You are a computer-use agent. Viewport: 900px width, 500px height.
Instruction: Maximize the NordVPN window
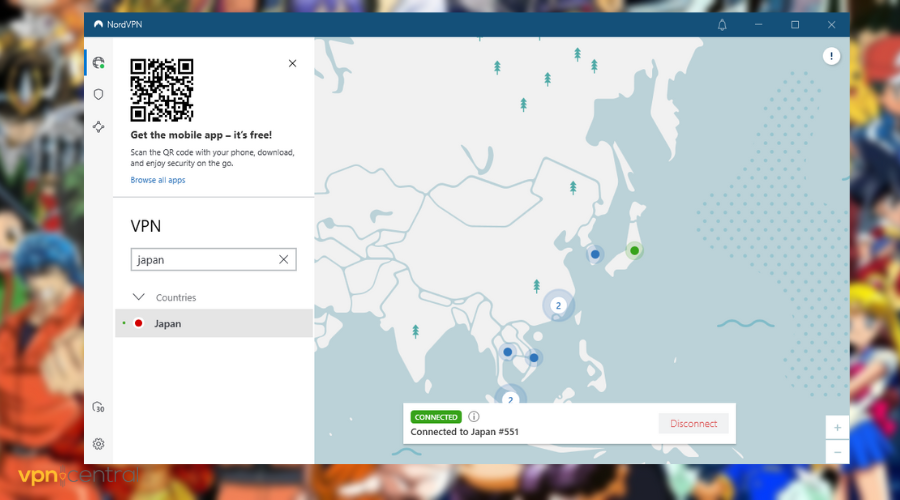795,25
